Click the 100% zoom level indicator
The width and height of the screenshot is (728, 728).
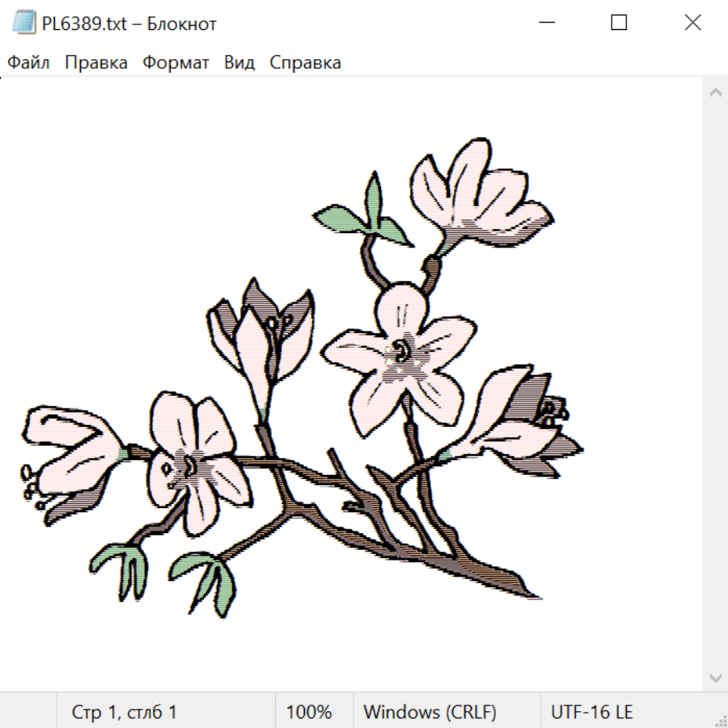tap(309, 712)
